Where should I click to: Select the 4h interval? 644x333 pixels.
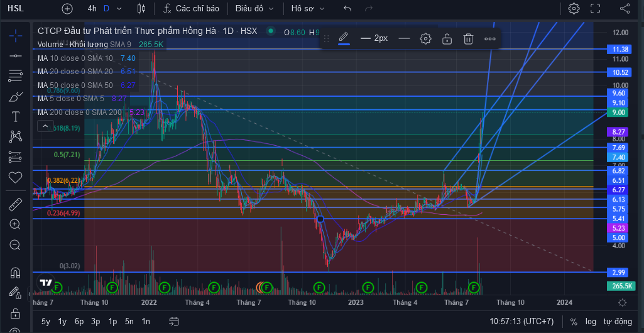coord(92,8)
